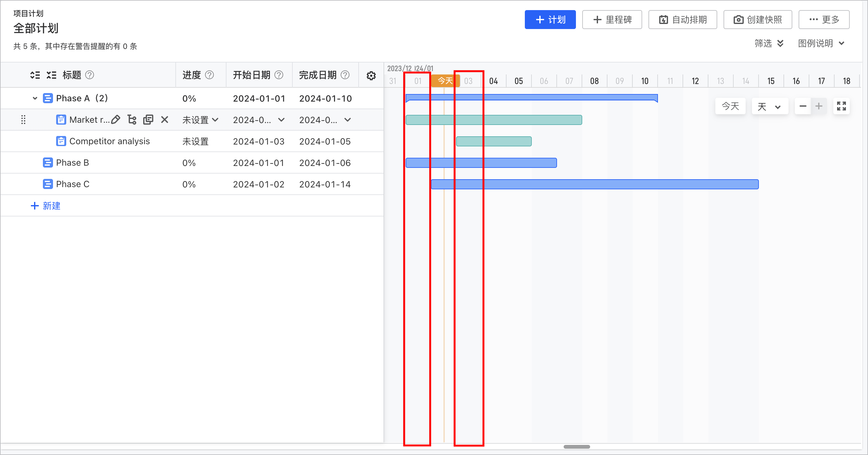This screenshot has width=868, height=455.
Task: Click the Phase B plan icon
Action: point(48,163)
